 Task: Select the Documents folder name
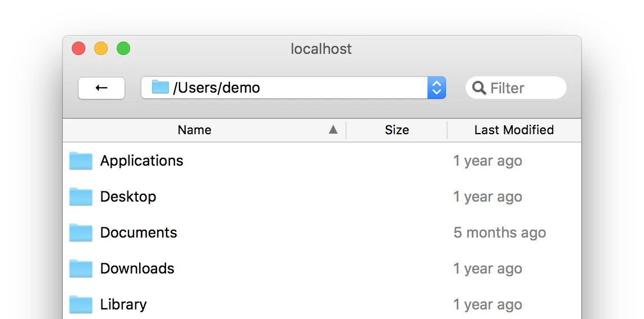point(139,233)
